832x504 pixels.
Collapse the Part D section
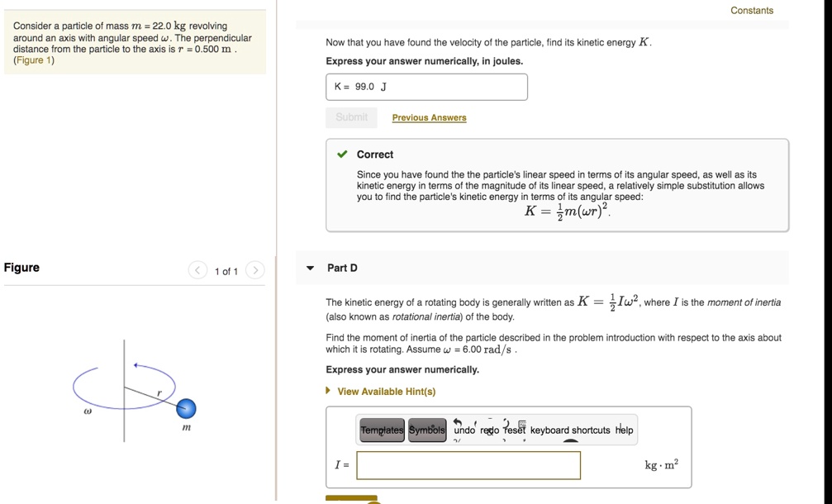[x=310, y=267]
